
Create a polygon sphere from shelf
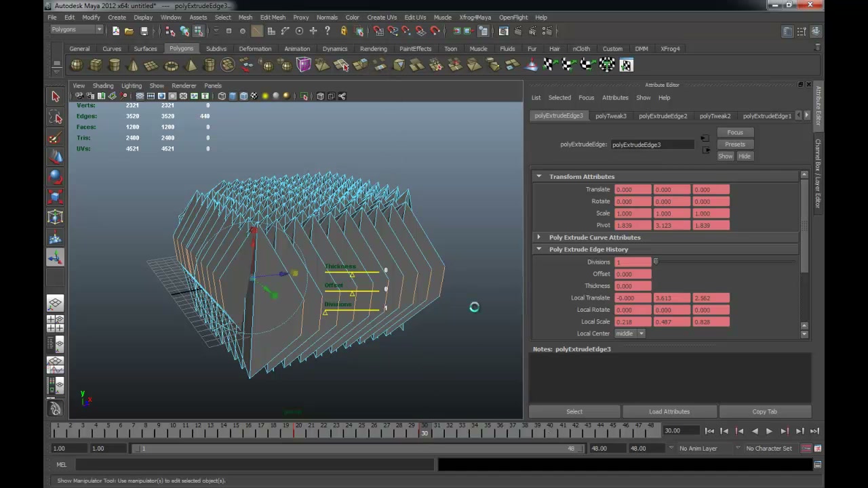77,65
